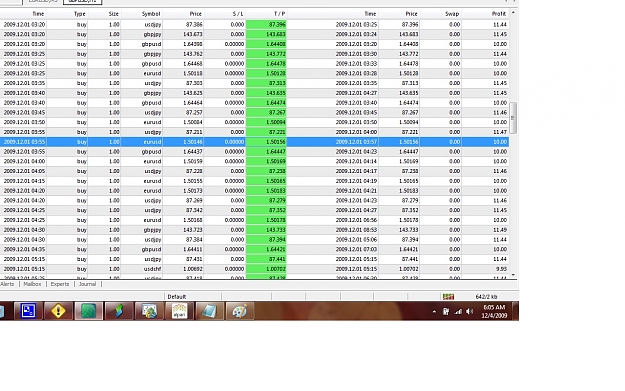
Task: Click the open price 1.50084
Action: pyautogui.click(x=193, y=122)
